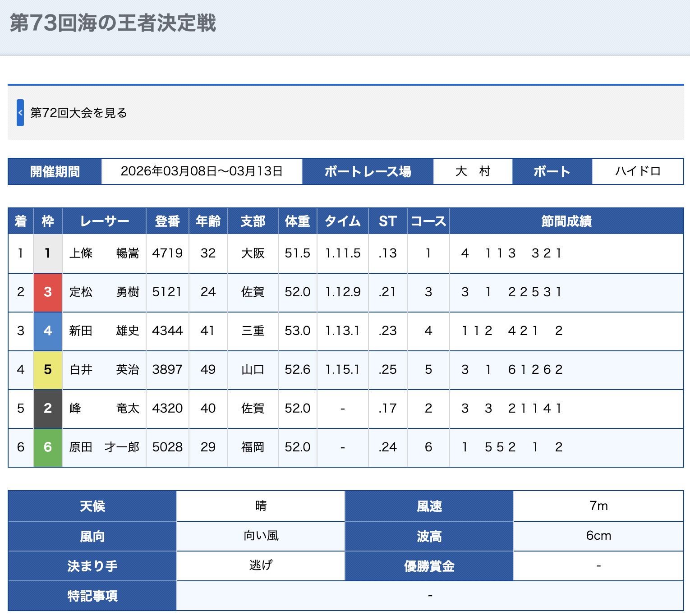This screenshot has height=616, width=690.
Task: Click the ハイドロ boat type value
Action: 638,171
